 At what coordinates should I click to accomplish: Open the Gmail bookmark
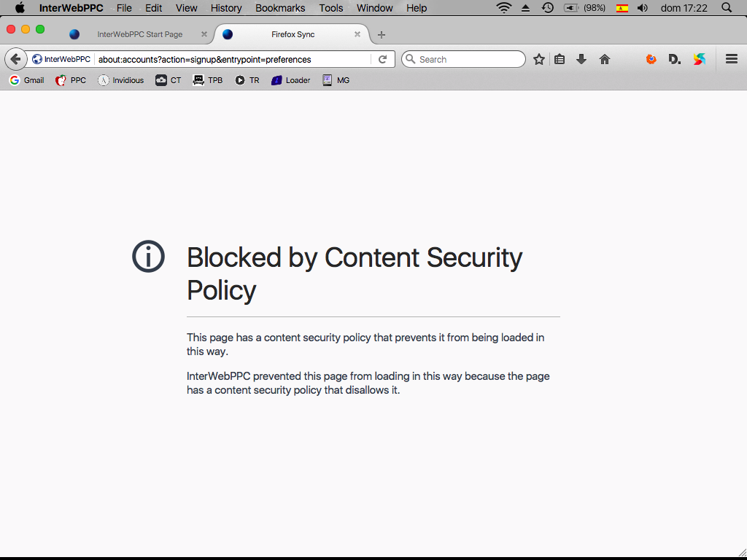pyautogui.click(x=27, y=80)
